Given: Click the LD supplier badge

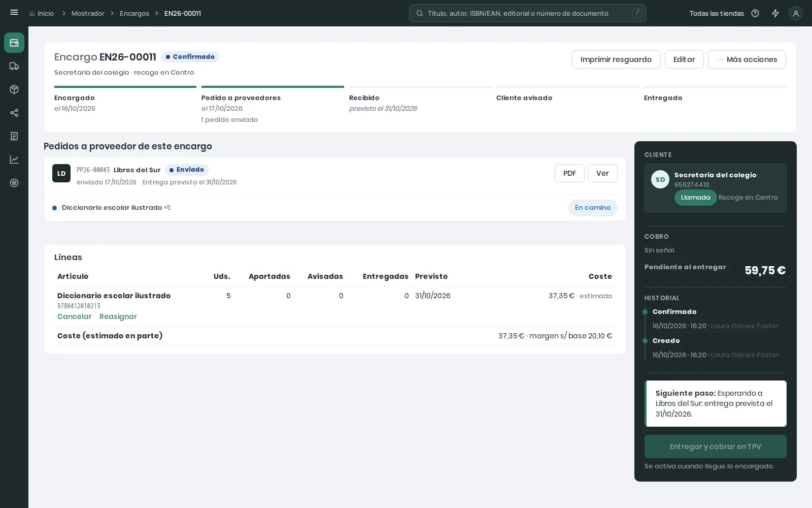Looking at the screenshot, I should pyautogui.click(x=61, y=173).
